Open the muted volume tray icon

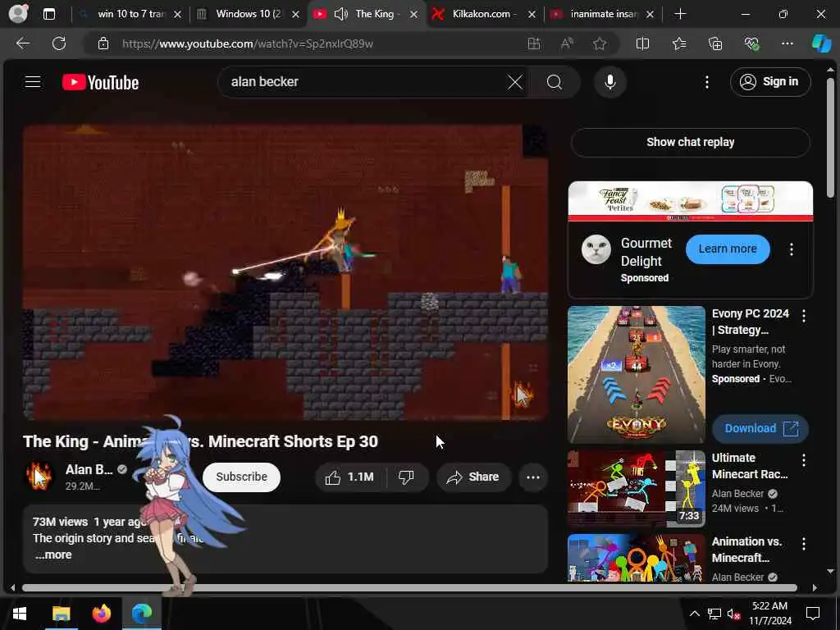pyautogui.click(x=733, y=614)
